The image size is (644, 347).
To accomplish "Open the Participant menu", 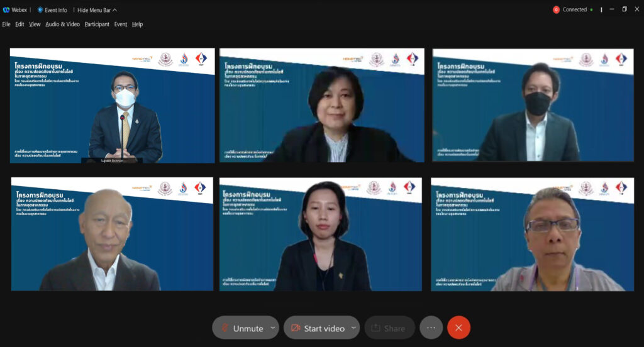I will (97, 25).
